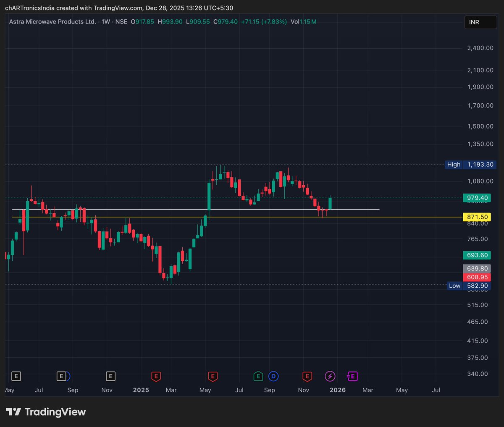Click the gray 639.80 price tag
504x427 pixels.
(x=477, y=269)
